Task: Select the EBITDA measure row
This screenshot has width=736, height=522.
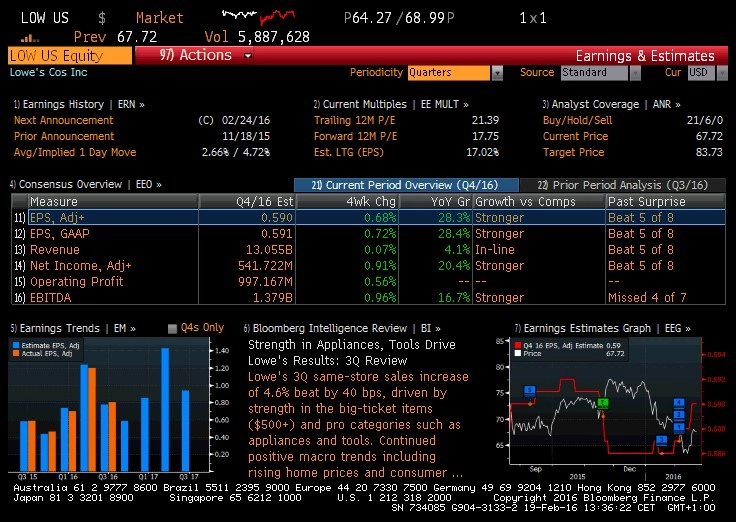Action: [x=368, y=298]
